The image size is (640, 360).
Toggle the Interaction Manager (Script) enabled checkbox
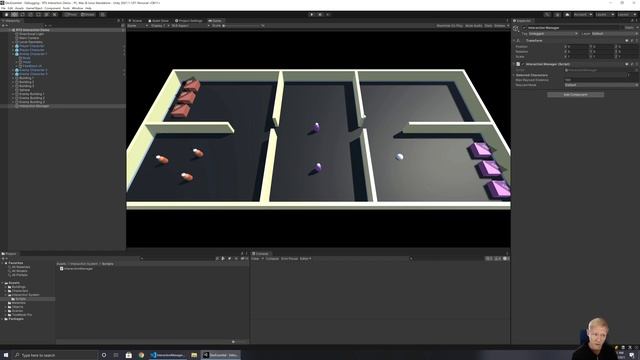click(x=523, y=64)
